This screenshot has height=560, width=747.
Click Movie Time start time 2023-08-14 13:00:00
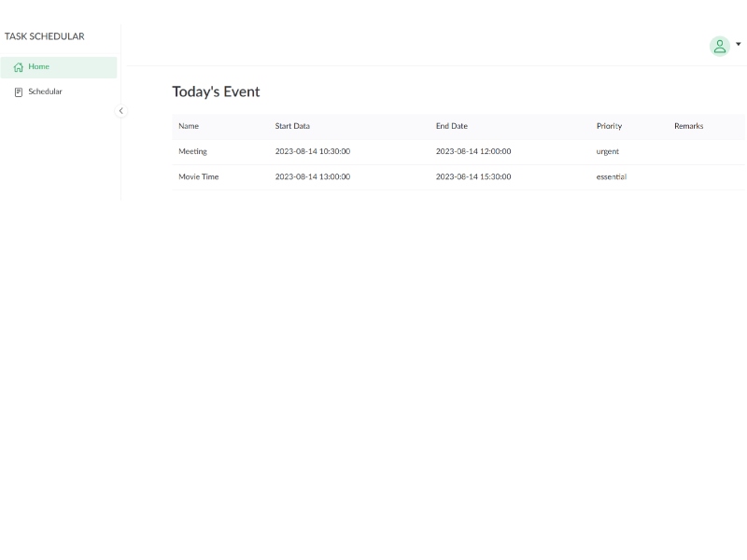[312, 176]
